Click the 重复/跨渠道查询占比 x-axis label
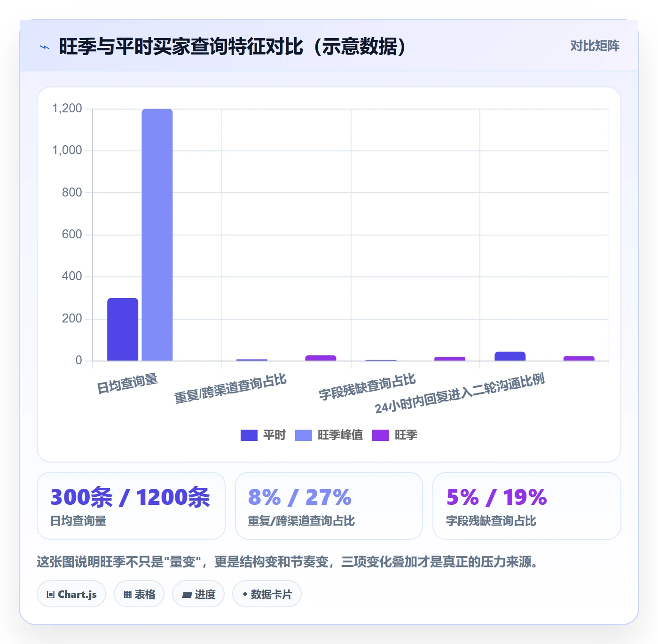 [x=230, y=389]
